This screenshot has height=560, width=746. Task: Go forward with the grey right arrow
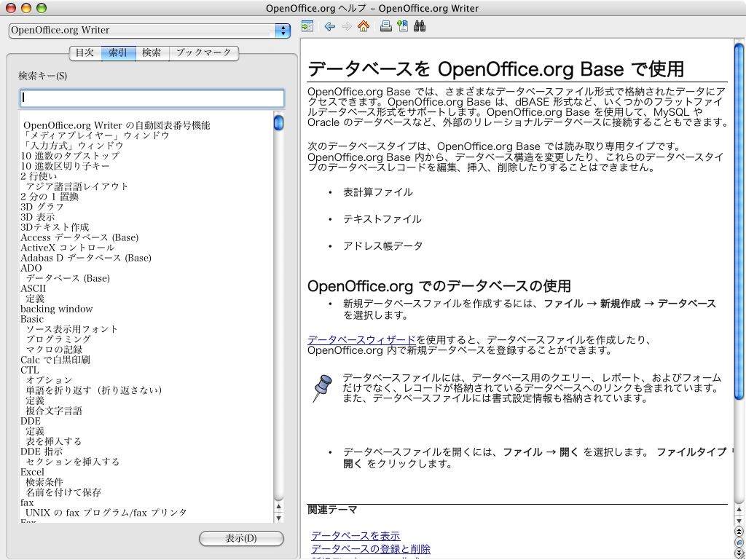point(347,27)
